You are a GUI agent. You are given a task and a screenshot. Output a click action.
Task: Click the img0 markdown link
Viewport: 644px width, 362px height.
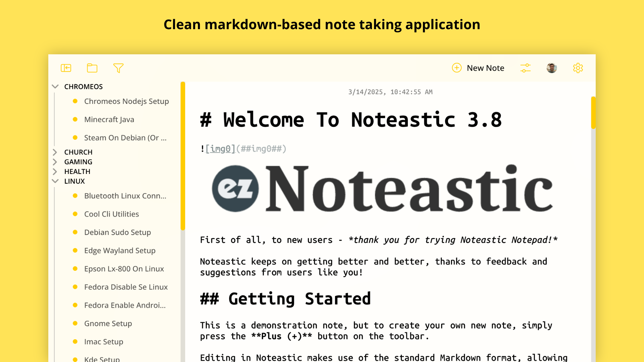(220, 149)
